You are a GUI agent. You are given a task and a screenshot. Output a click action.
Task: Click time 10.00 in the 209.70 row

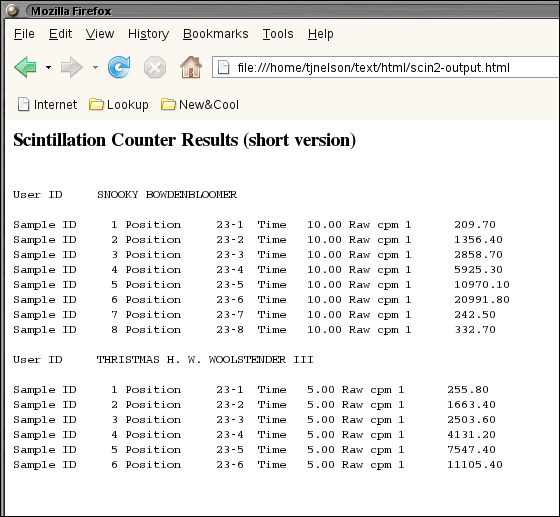point(324,225)
